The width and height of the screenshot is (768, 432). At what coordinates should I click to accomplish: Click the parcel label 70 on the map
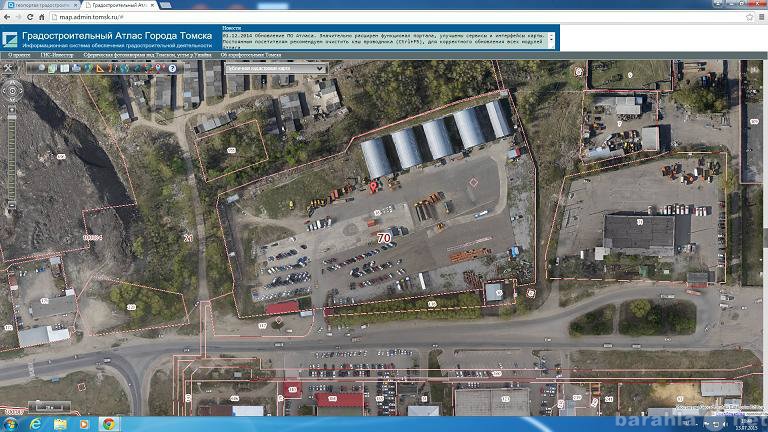[384, 238]
